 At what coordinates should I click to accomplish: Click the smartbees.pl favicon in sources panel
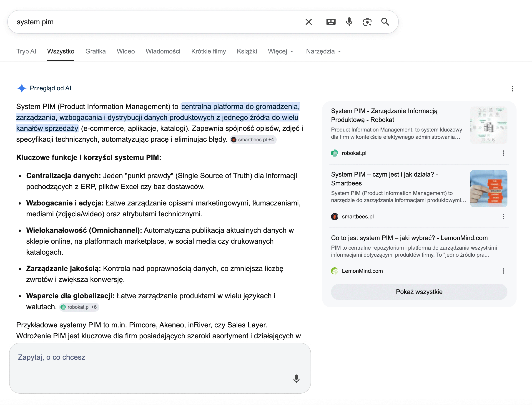click(334, 216)
